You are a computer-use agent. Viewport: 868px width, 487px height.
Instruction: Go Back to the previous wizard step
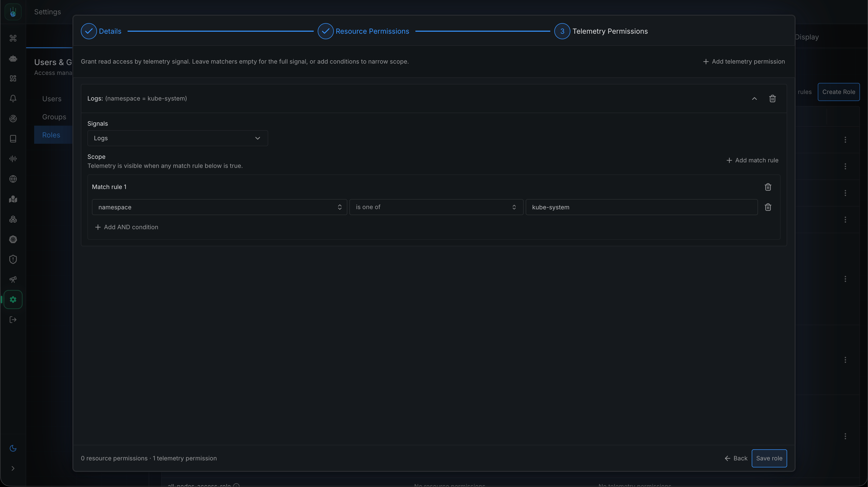point(736,458)
